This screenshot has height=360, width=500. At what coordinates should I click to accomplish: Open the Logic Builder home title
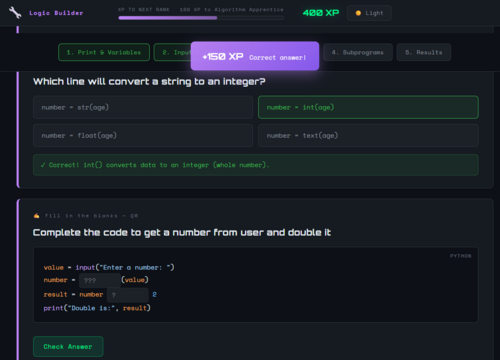click(56, 13)
